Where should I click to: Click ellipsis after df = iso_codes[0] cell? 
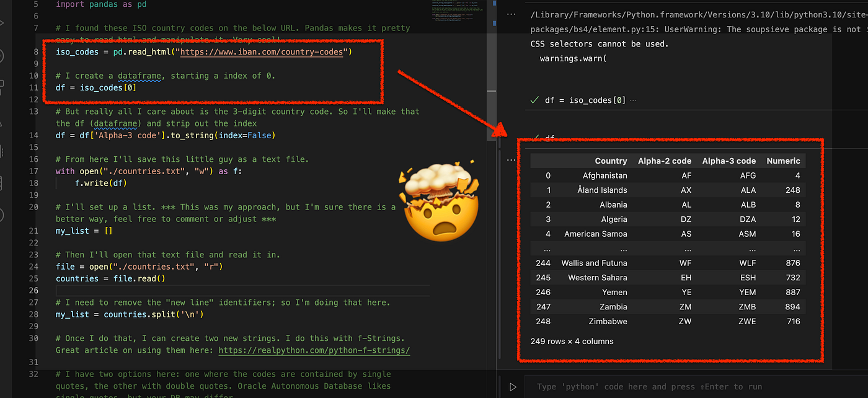coord(632,100)
